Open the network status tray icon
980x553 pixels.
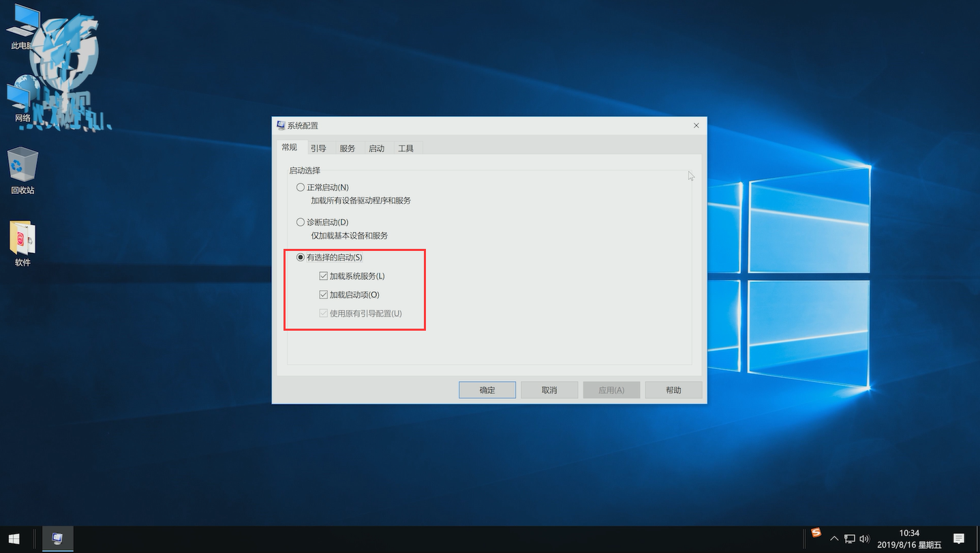tap(850, 539)
